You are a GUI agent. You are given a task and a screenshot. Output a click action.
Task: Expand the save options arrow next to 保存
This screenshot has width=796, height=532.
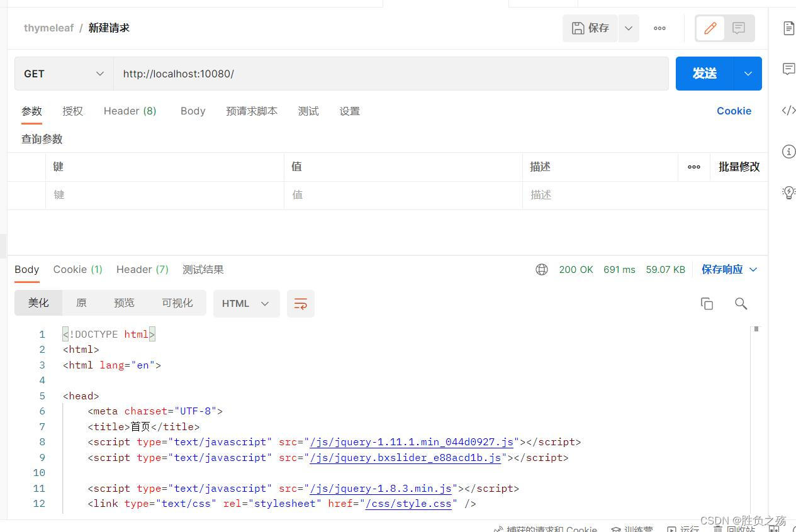(628, 28)
